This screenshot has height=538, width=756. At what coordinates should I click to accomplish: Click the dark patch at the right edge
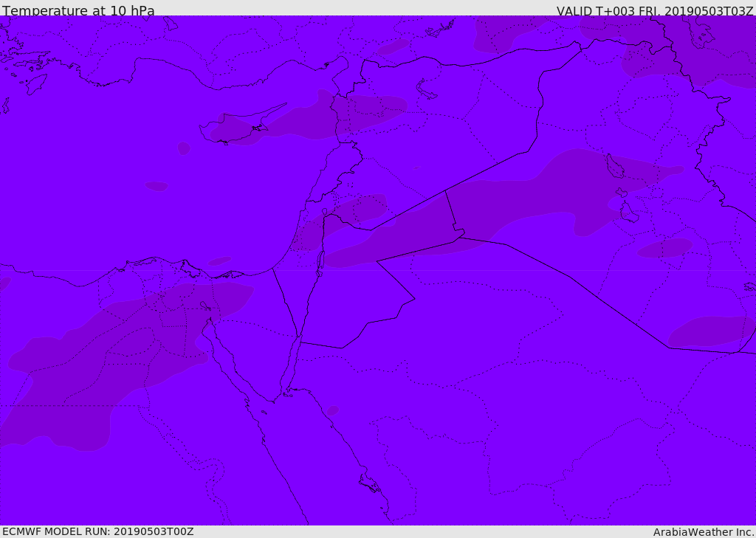(709, 331)
